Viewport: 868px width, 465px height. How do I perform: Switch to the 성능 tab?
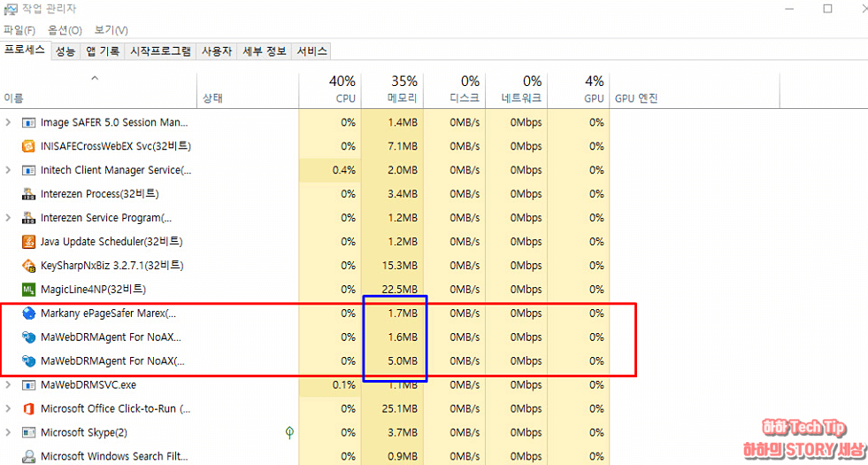(x=65, y=51)
